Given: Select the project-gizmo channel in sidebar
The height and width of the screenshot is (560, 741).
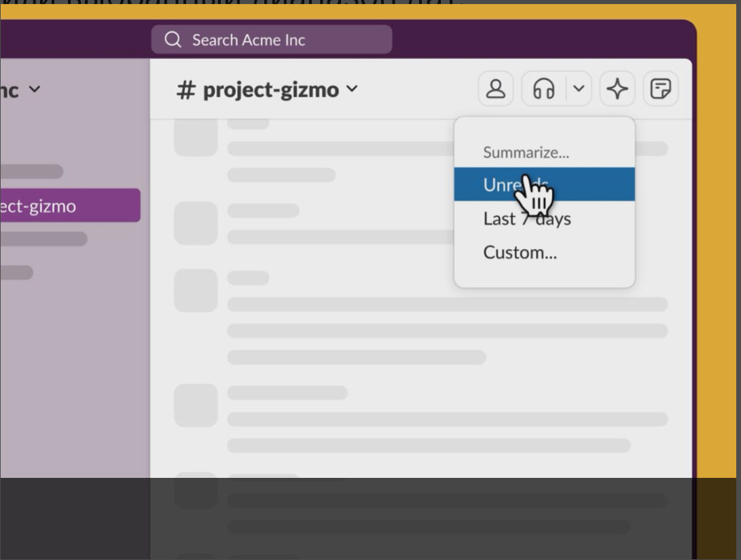Looking at the screenshot, I should (70, 206).
